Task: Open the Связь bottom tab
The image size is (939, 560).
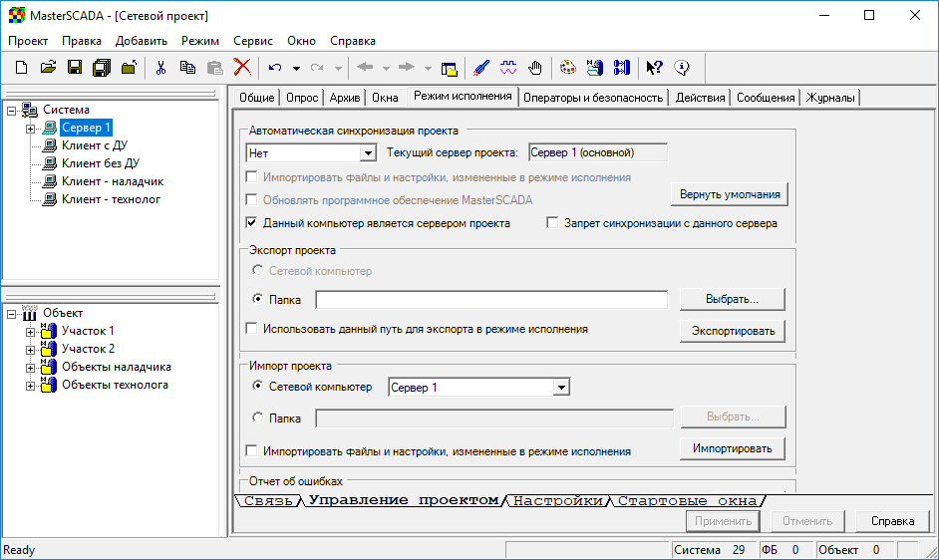Action: coord(268,500)
